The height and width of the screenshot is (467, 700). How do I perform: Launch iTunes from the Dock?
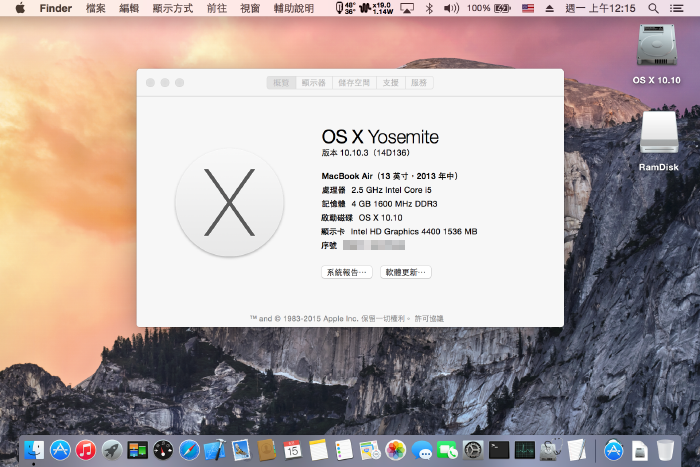coord(86,450)
